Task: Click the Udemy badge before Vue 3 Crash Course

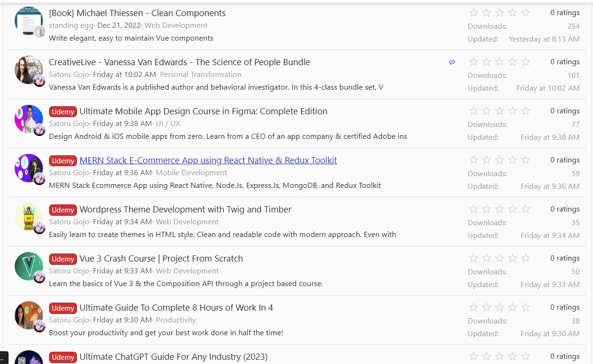Action: point(63,259)
